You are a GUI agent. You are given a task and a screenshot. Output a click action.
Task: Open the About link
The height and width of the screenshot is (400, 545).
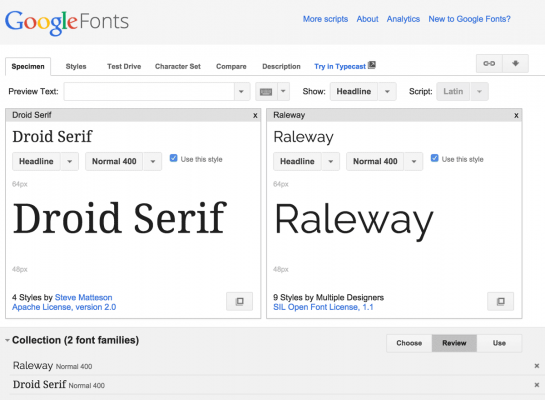[x=367, y=19]
